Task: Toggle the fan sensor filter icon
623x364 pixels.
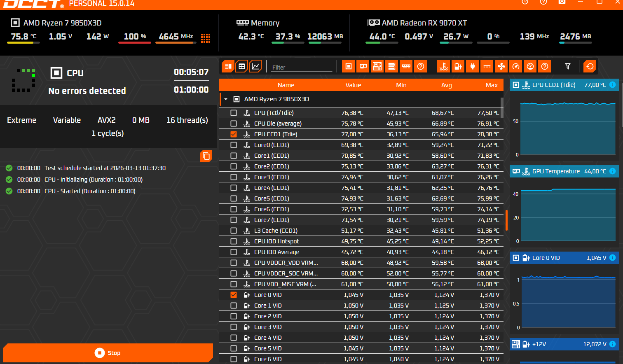Action: pyautogui.click(x=501, y=66)
